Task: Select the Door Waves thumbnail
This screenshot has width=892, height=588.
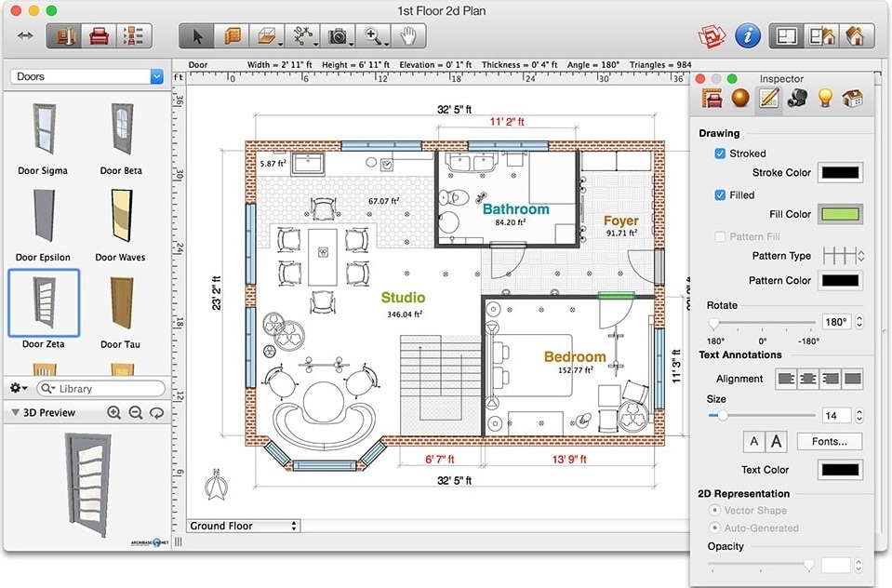Action: (122, 216)
